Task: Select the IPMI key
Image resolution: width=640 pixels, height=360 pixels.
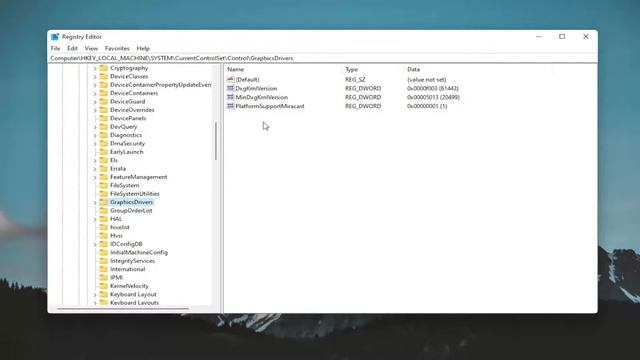Action: (x=116, y=277)
